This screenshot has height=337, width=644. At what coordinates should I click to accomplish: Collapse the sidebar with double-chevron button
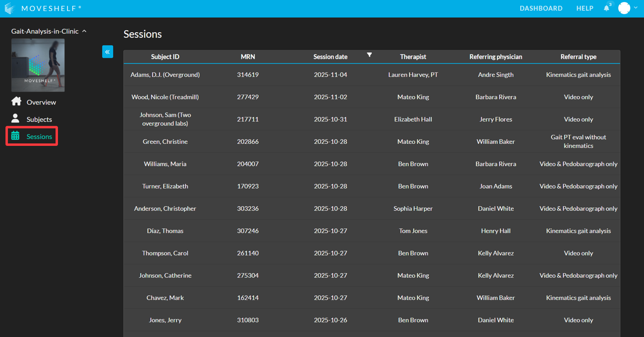pos(108,52)
